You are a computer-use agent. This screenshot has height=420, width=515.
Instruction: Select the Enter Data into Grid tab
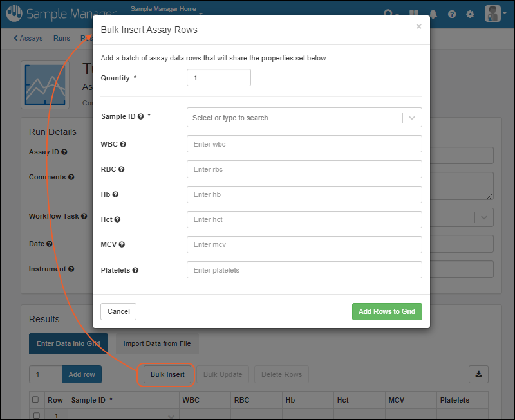68,343
